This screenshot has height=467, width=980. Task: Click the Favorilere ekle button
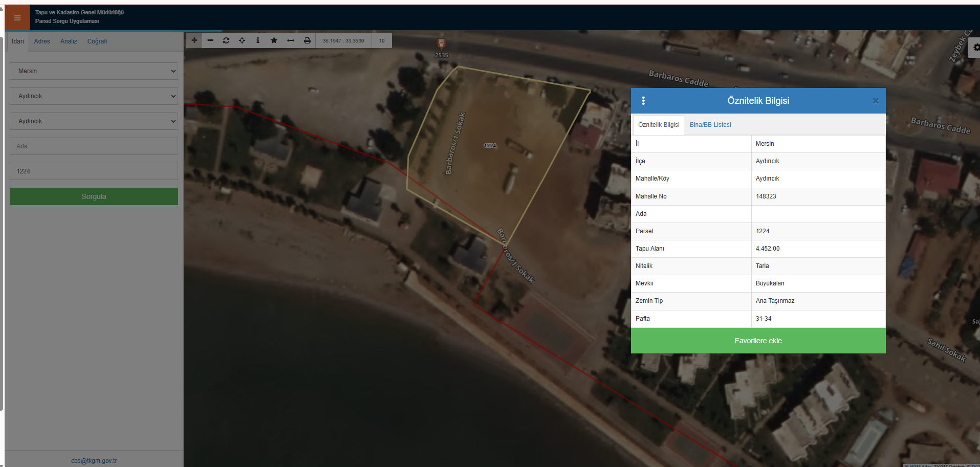click(x=758, y=341)
